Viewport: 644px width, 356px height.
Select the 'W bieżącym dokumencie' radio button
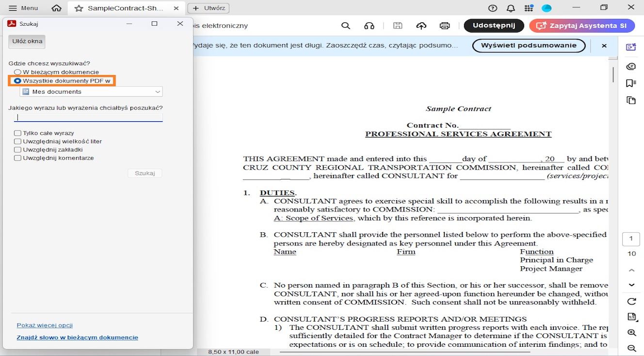17,72
